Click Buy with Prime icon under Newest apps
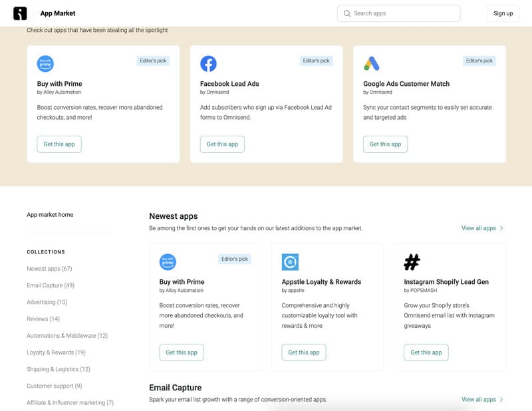 [x=168, y=261]
